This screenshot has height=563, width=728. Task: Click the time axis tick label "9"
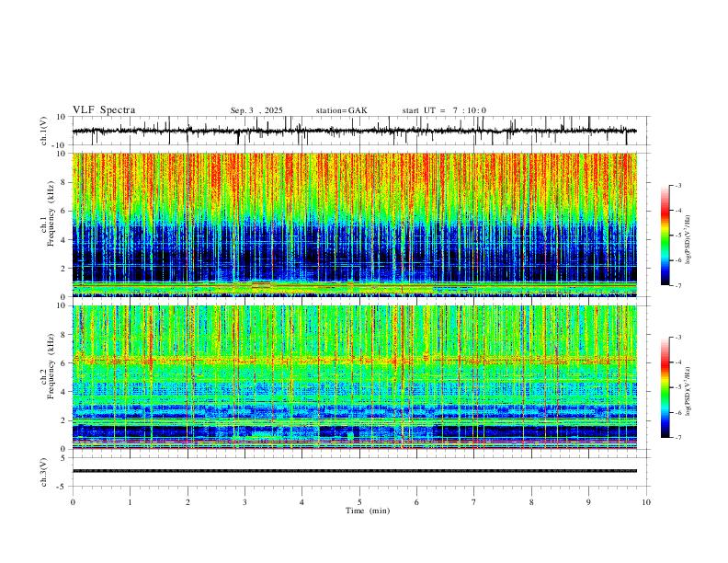588,502
